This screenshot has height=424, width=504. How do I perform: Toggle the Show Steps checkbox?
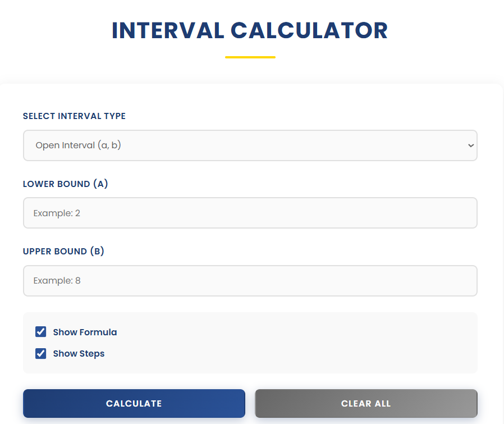tap(40, 353)
